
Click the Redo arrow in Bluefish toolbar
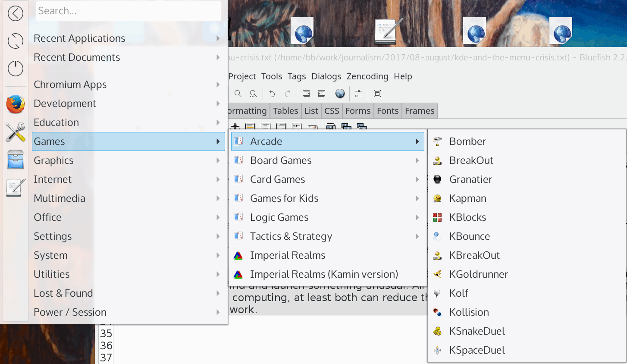tap(288, 94)
